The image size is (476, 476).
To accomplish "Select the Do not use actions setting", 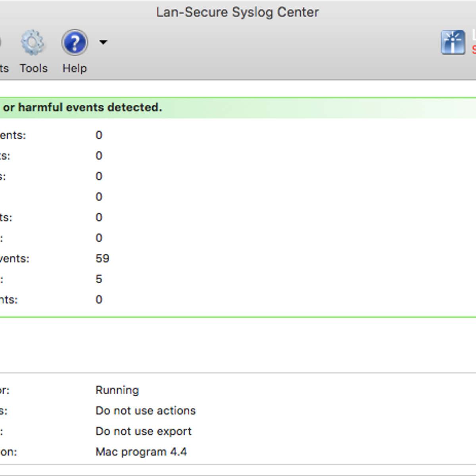I will point(146,411).
